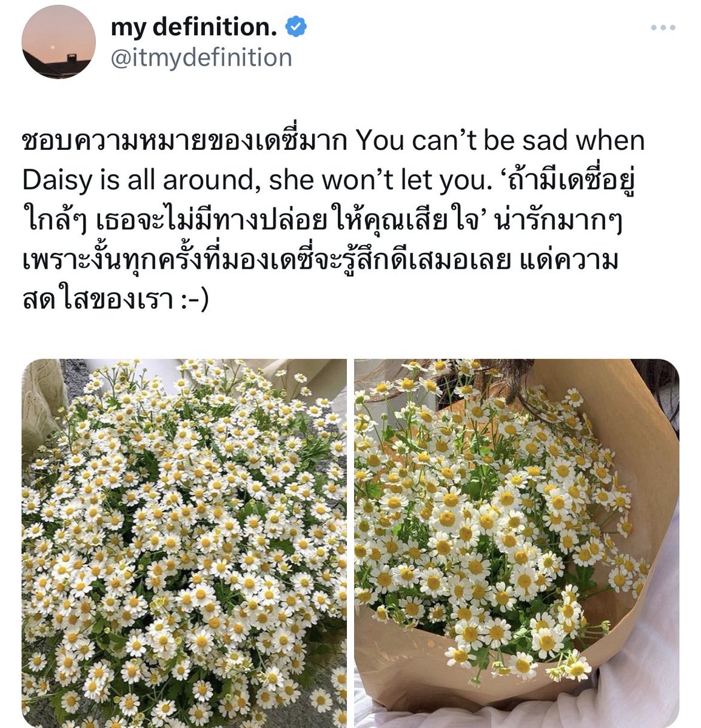Image resolution: width=701 pixels, height=728 pixels.
Task: Open the three-dot more options menu
Action: pos(662,27)
